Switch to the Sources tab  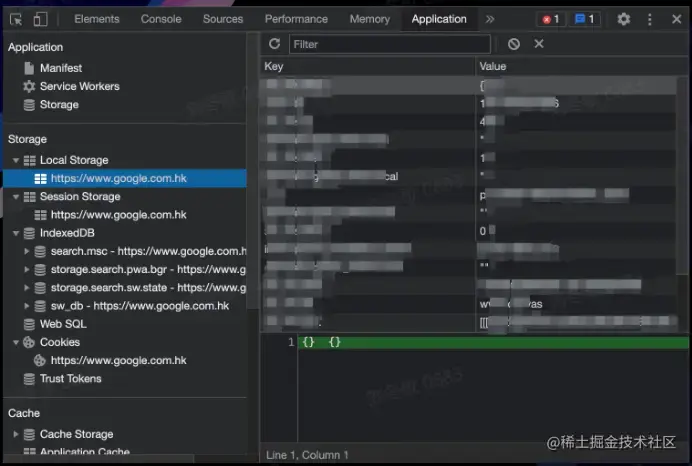click(x=223, y=19)
